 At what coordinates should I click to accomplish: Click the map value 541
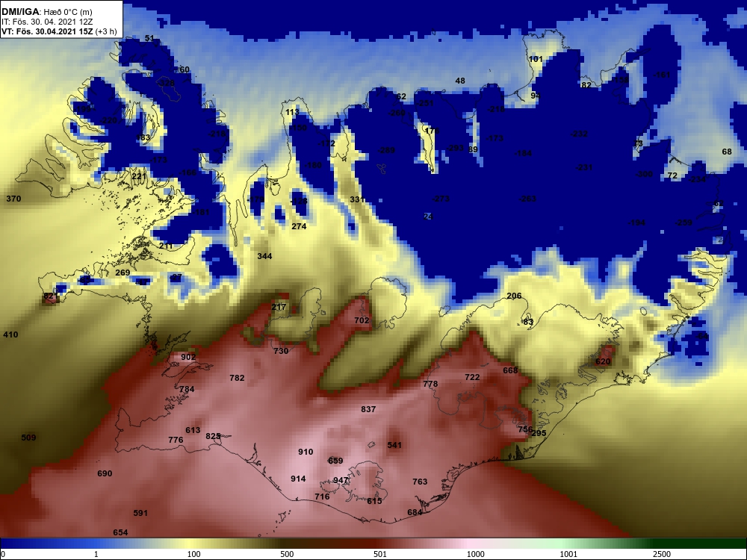[x=394, y=445]
